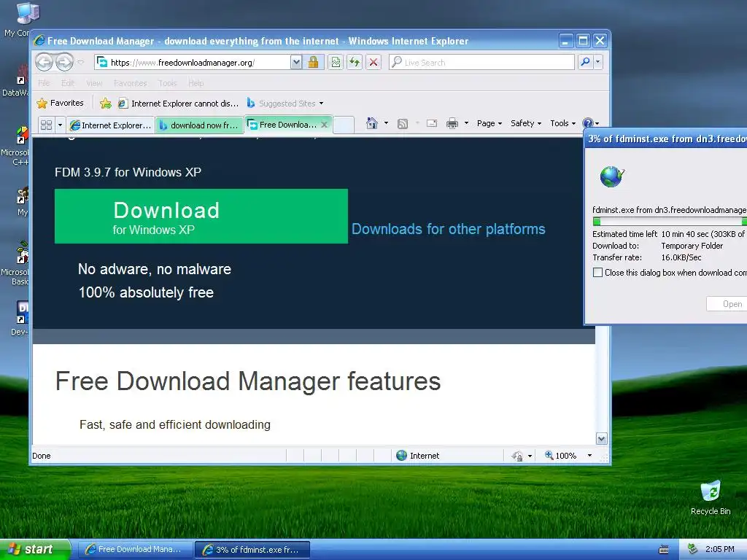Image resolution: width=747 pixels, height=560 pixels.
Task: Select '3% of fdminst.exe' taskbar button
Action: [x=252, y=550]
